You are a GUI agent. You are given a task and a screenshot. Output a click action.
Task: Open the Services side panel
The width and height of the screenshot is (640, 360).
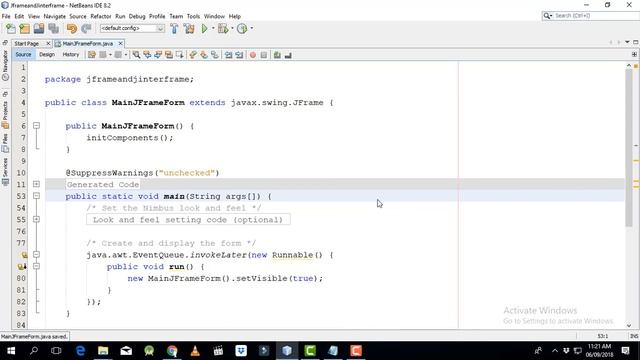pos(5,171)
